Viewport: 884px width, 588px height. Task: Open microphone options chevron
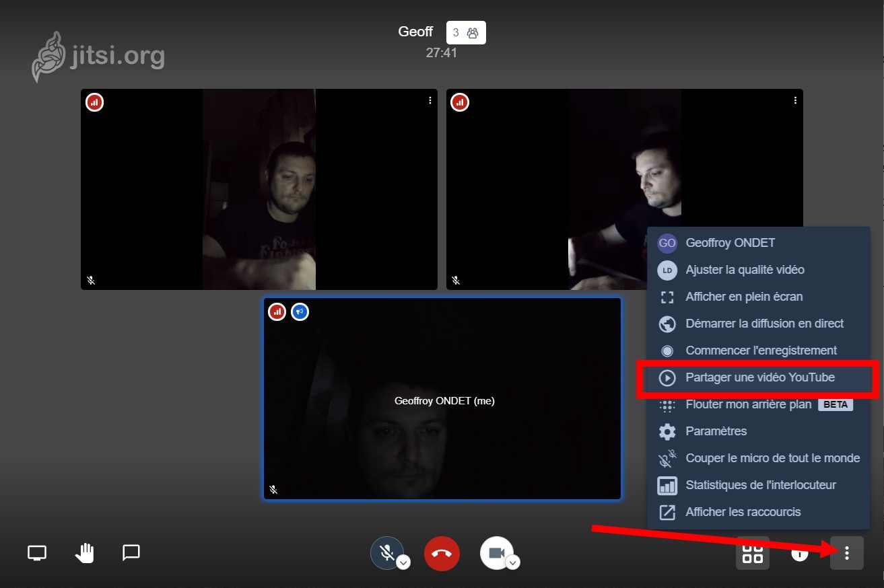coord(403,562)
